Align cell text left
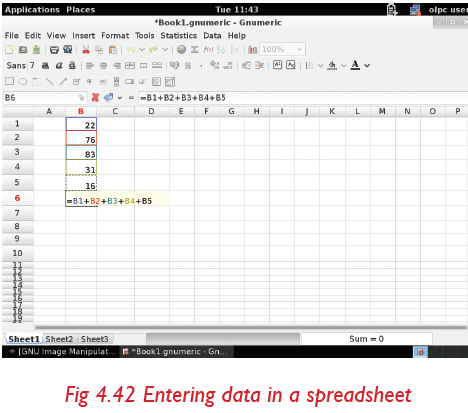The image size is (468, 413). (x=89, y=65)
